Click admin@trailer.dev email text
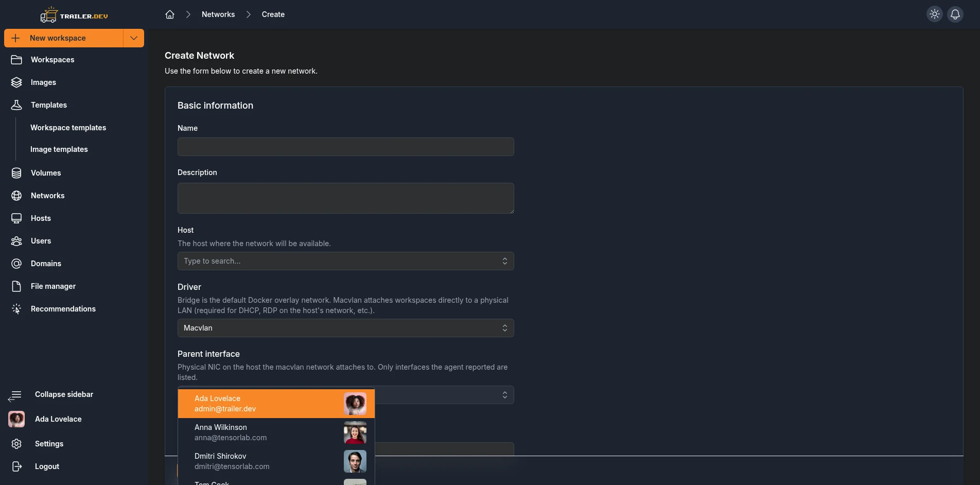 pyautogui.click(x=225, y=409)
